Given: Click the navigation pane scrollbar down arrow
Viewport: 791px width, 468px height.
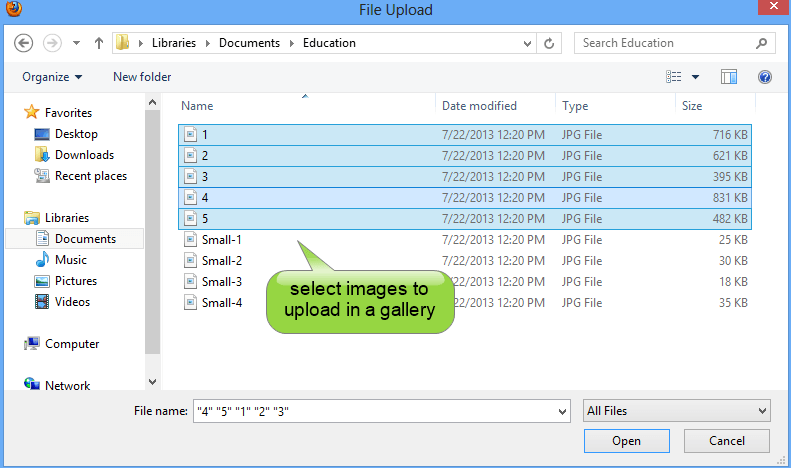Looking at the screenshot, I should tap(153, 382).
